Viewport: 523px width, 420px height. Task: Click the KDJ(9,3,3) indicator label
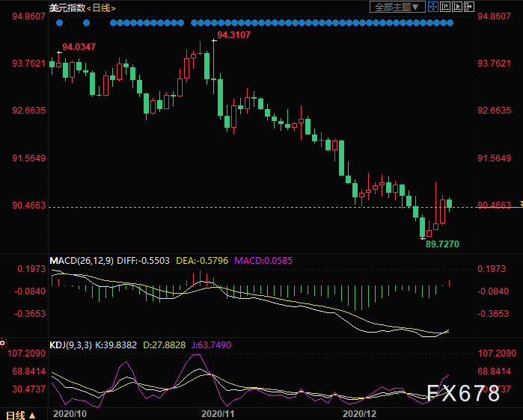tap(72, 345)
